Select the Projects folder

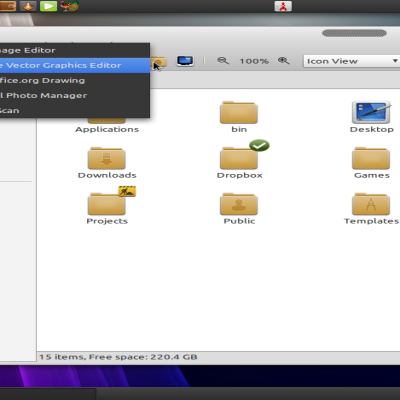click(x=107, y=206)
